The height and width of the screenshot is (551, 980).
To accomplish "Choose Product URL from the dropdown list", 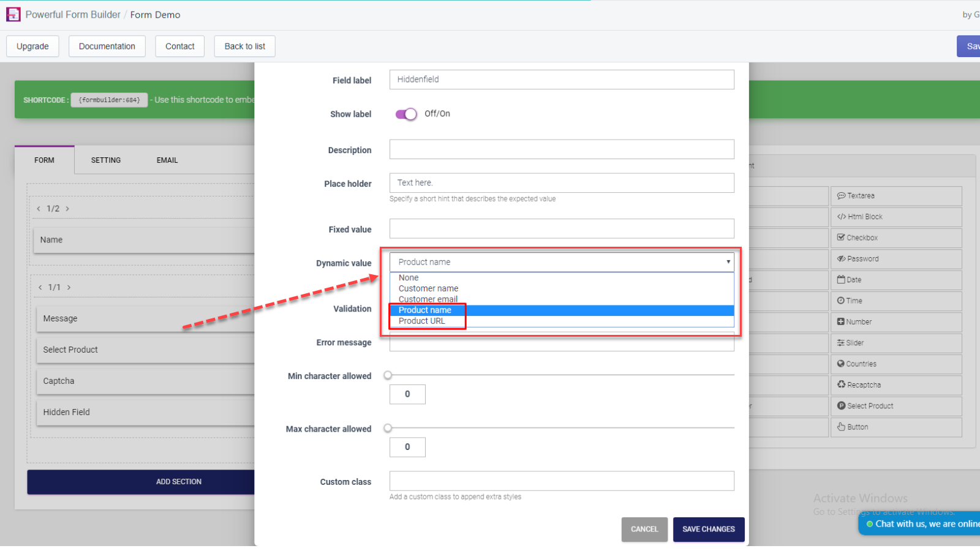I will 422,321.
